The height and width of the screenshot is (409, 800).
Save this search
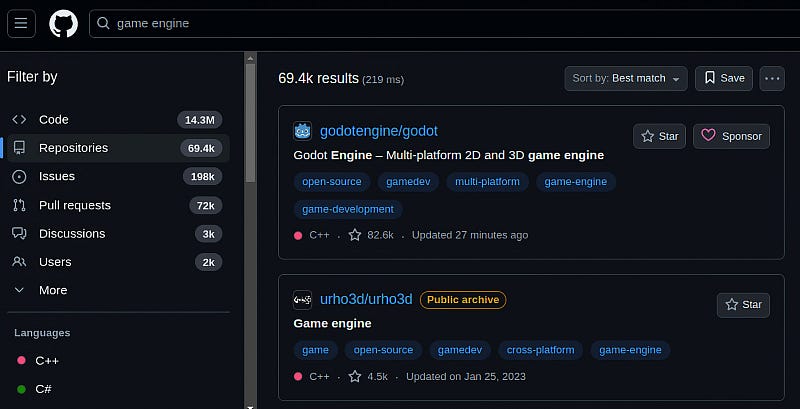point(724,79)
